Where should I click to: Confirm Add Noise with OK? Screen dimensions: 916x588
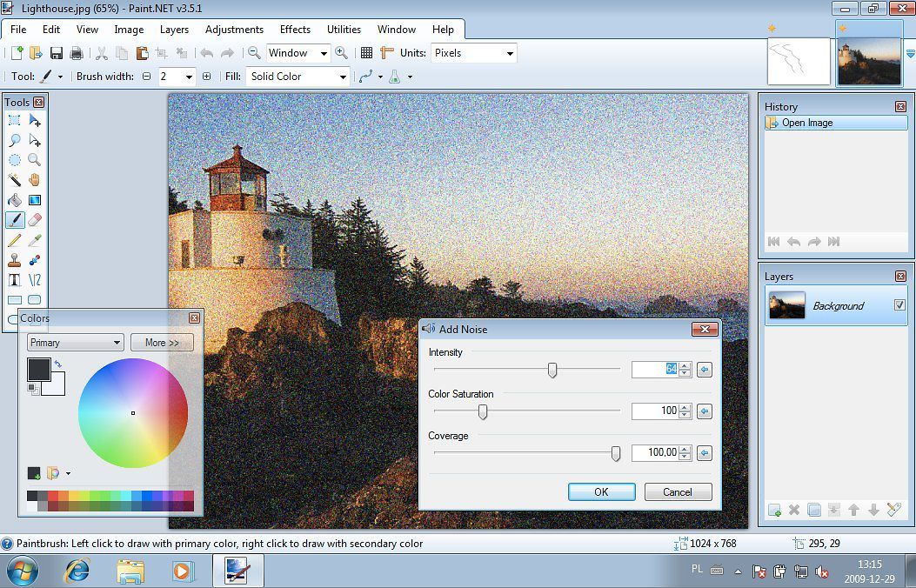(x=601, y=492)
